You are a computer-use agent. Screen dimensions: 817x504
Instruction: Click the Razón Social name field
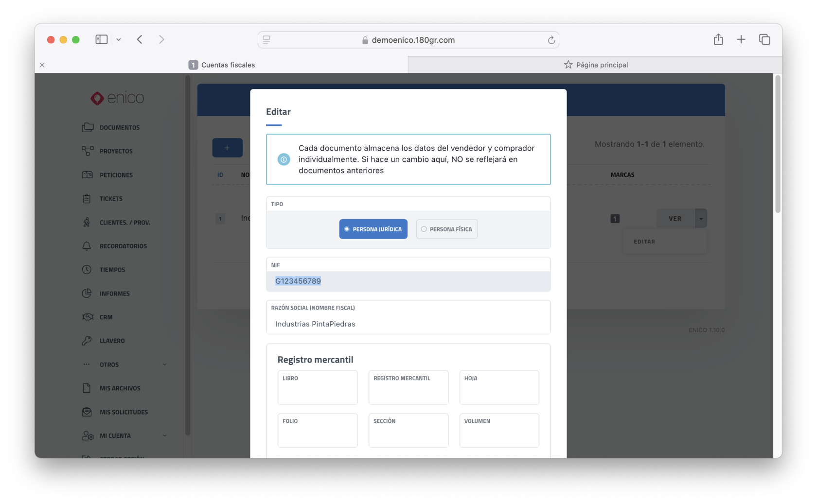408,324
